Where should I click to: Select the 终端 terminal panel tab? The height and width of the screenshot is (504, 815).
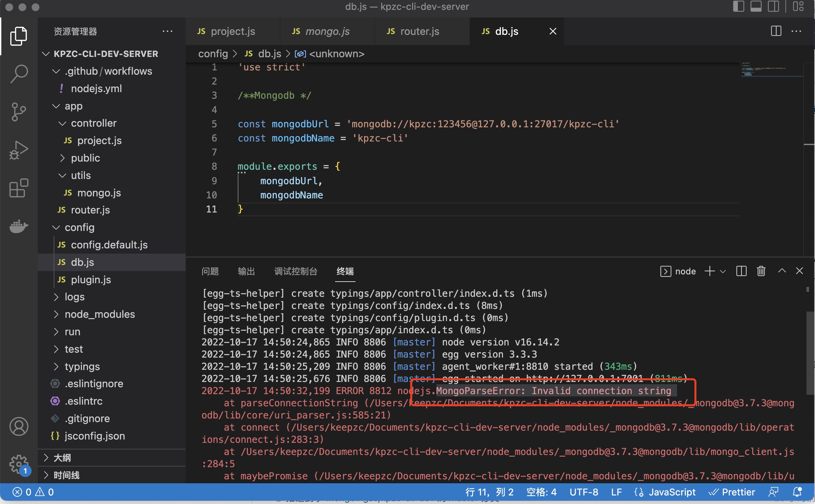point(345,271)
